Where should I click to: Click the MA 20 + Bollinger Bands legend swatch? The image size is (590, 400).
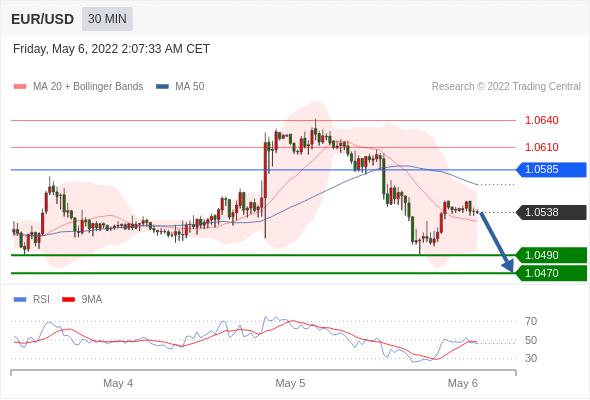[20, 87]
